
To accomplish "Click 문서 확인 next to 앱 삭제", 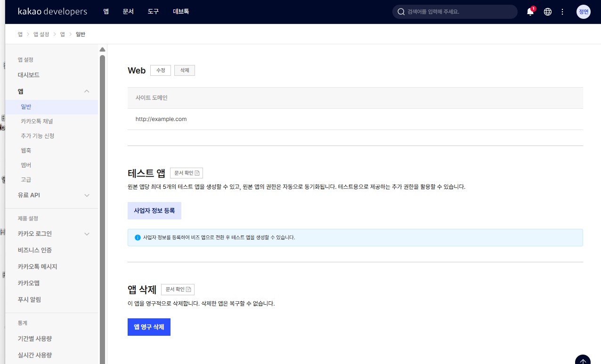I will [178, 290].
